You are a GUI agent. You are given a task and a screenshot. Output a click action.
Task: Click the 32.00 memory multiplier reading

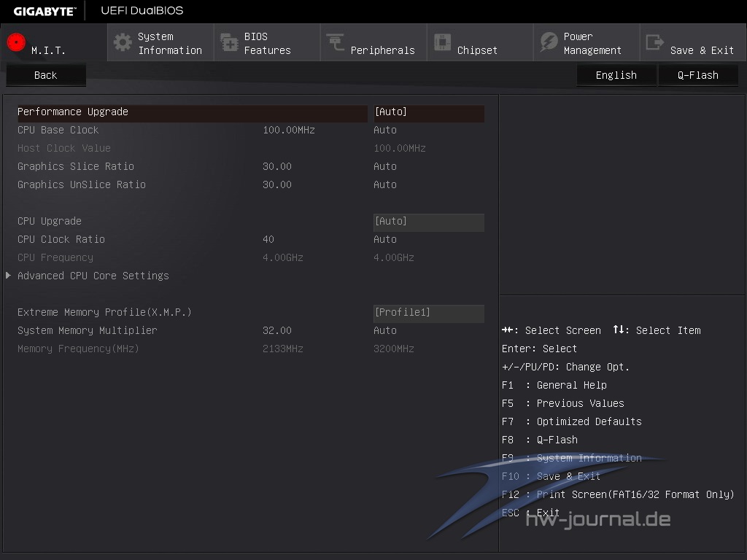[276, 330]
